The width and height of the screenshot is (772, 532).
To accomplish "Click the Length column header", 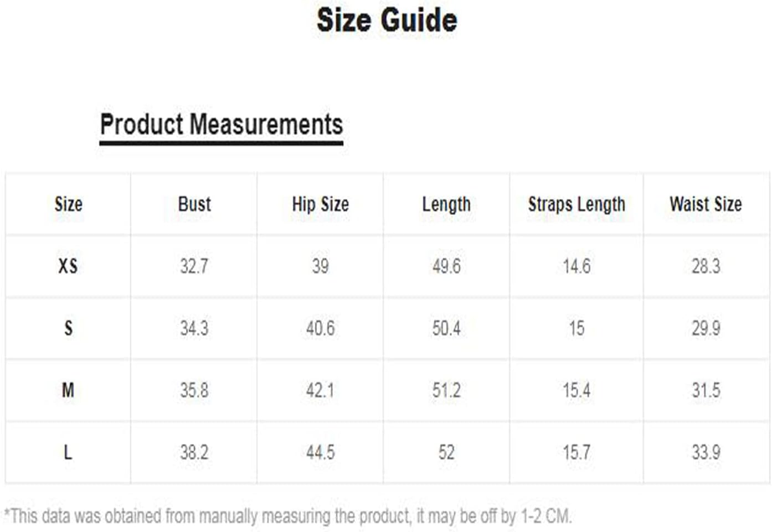I will coord(446,204).
